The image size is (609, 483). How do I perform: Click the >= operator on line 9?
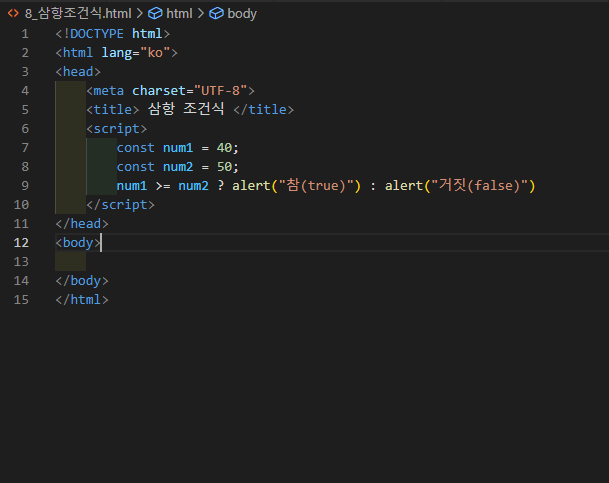163,186
